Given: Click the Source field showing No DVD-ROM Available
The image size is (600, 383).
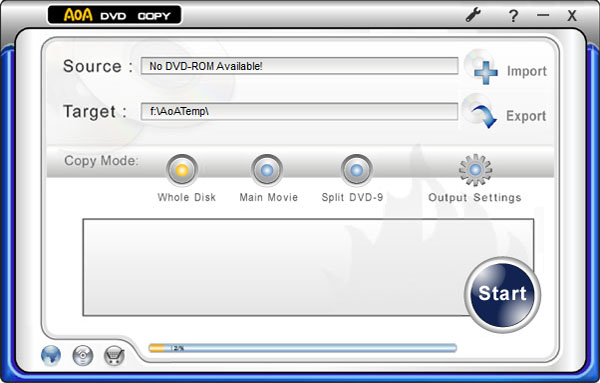Looking at the screenshot, I should pyautogui.click(x=300, y=66).
